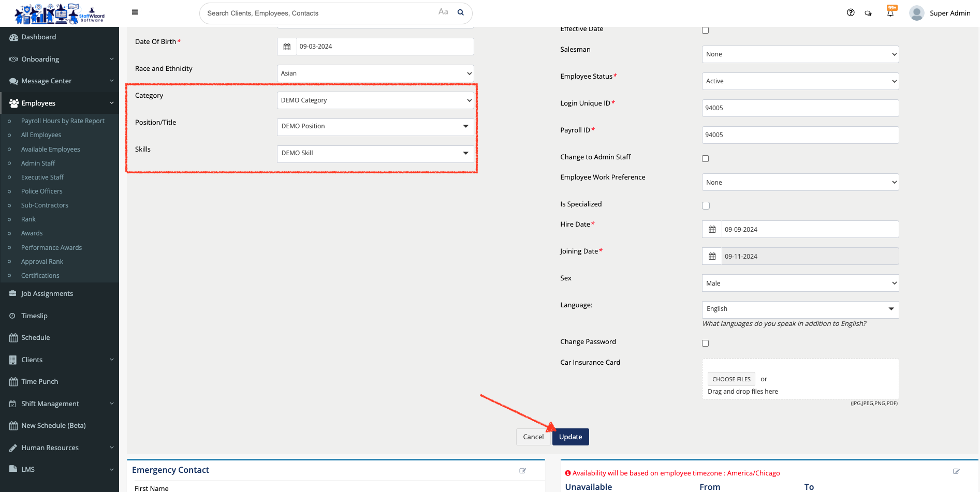Open the notifications bell icon
980x492 pixels.
tap(890, 13)
